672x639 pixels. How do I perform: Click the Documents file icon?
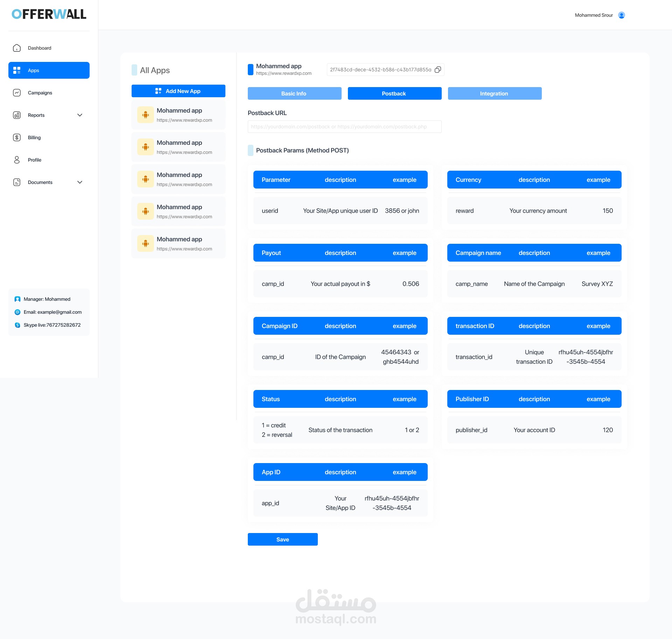pos(17,182)
